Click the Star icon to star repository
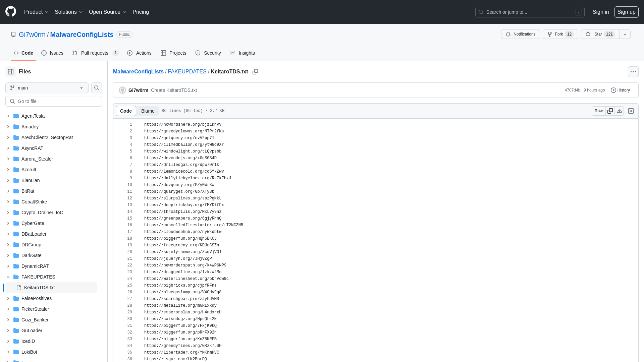 [588, 34]
